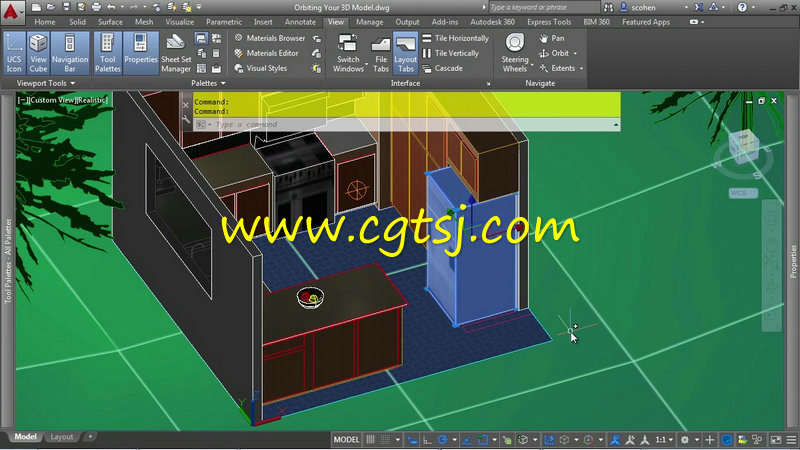Open the Orbit dropdown arrow

coord(576,54)
